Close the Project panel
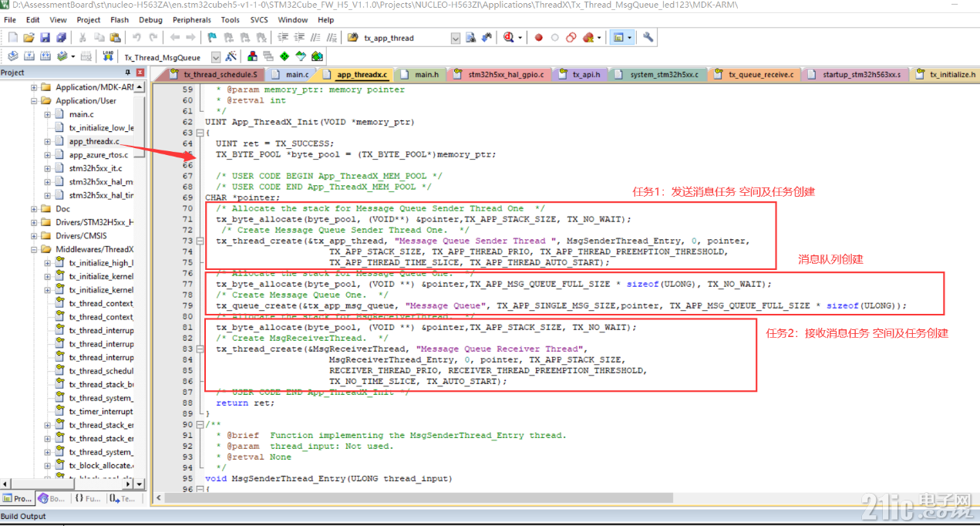This screenshot has height=526, width=980. (141, 72)
